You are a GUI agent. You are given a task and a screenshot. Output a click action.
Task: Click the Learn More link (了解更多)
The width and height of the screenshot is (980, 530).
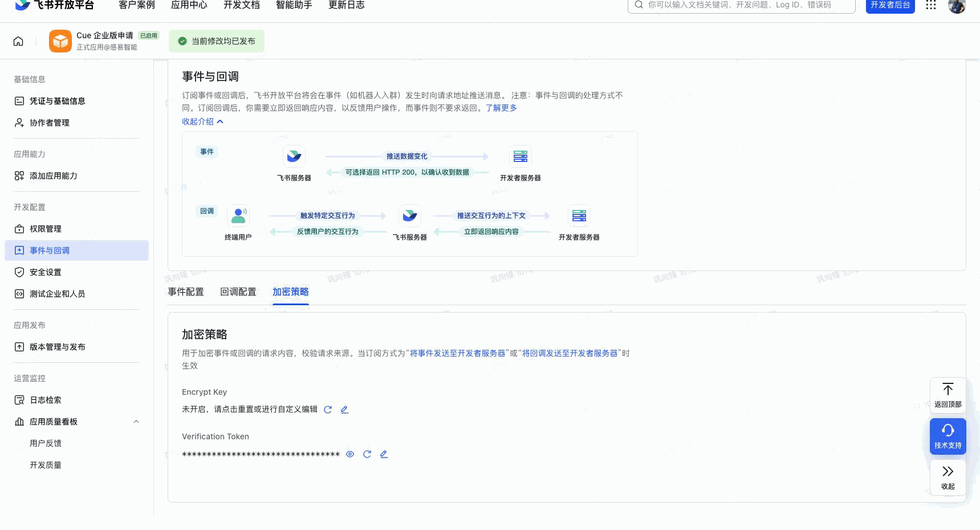click(501, 108)
